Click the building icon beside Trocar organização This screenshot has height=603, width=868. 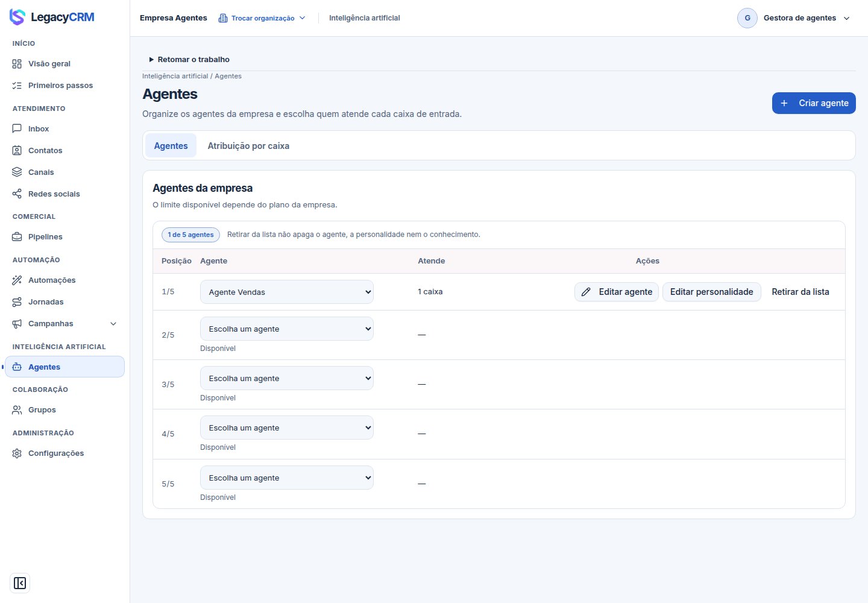(x=223, y=18)
